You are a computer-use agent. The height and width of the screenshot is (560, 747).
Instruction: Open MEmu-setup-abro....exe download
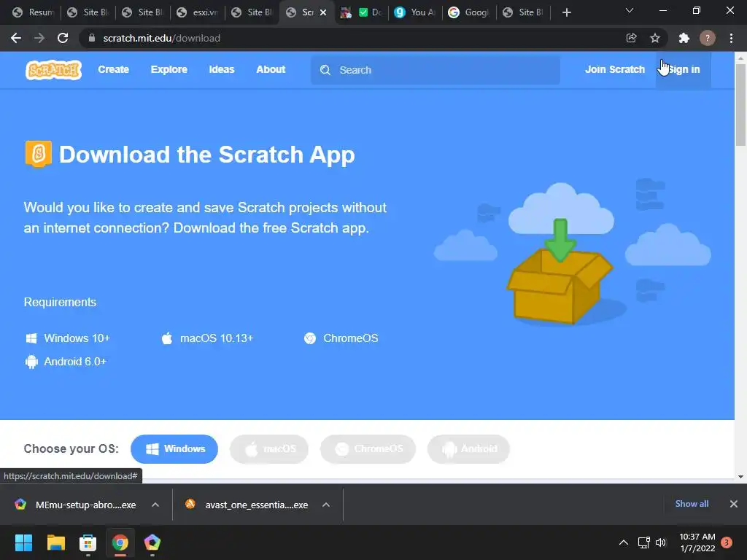[x=76, y=505]
